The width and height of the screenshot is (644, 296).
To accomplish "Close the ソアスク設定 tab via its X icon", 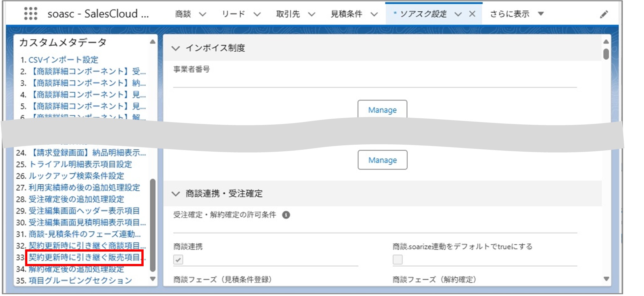I will [x=472, y=14].
